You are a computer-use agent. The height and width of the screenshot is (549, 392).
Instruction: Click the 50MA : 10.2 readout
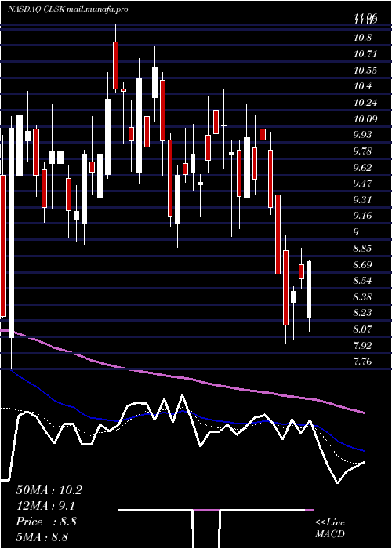49,490
